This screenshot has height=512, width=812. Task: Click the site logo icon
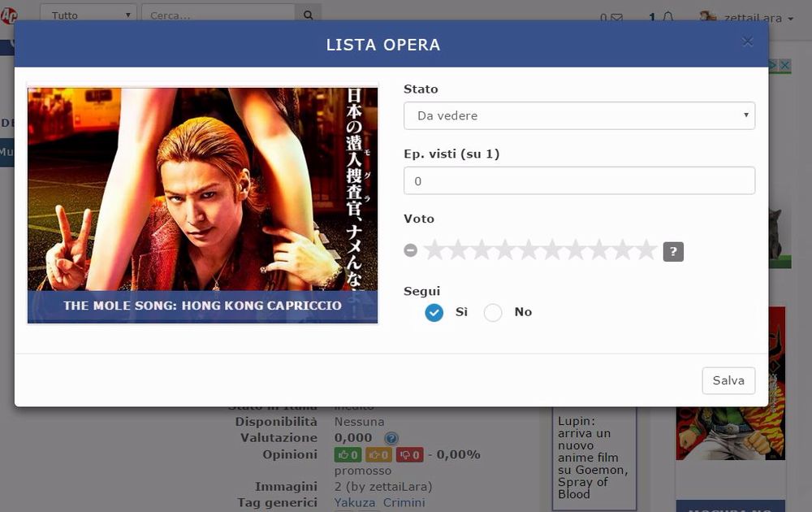[x=8, y=15]
